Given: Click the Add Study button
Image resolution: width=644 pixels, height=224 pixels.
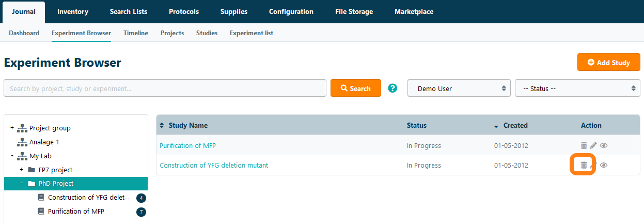Looking at the screenshot, I should tap(608, 63).
